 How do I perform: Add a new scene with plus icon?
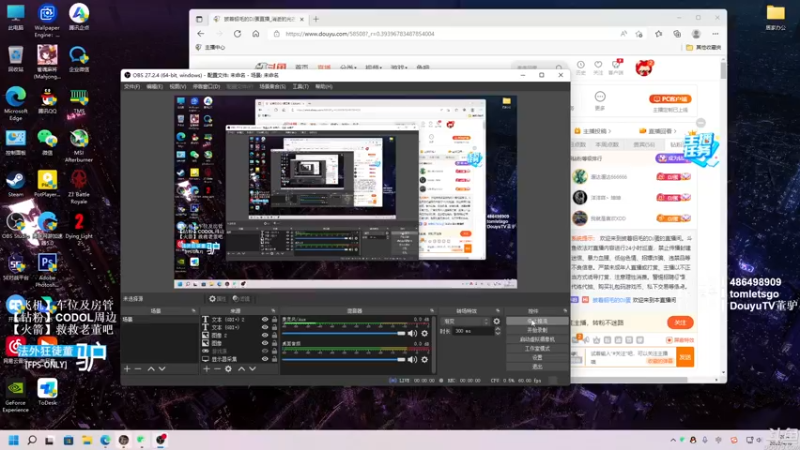(x=127, y=368)
